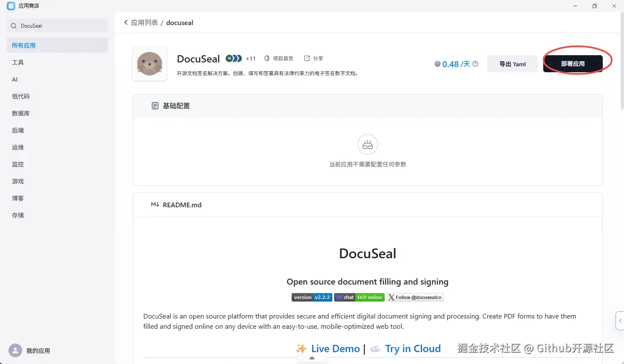The image size is (624, 364).
Task: Open 我的应用 my apps
Action: [x=38, y=351]
